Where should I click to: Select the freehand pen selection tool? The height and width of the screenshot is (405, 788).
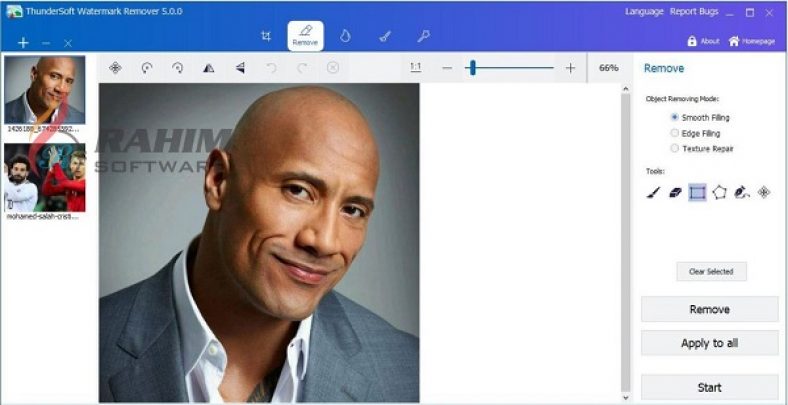742,192
